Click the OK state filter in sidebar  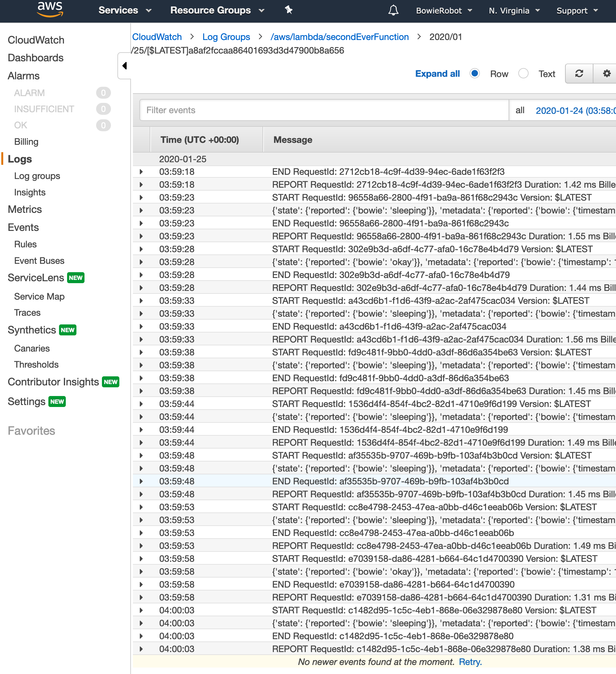tap(20, 125)
